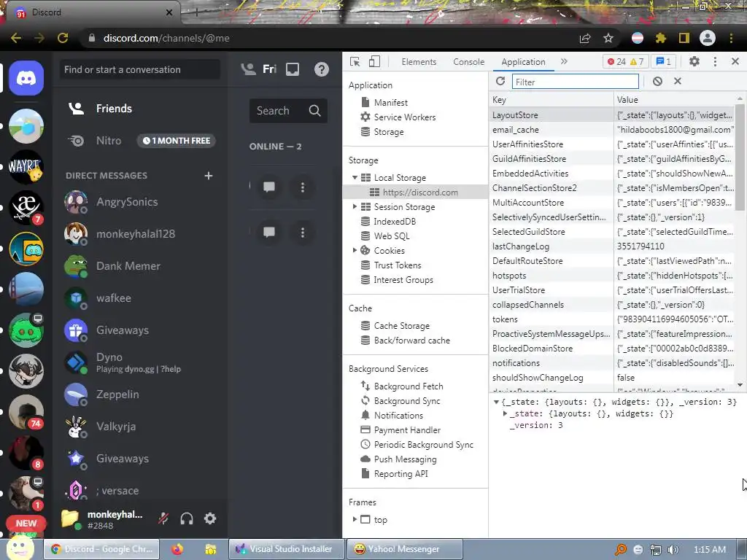Image resolution: width=747 pixels, height=560 pixels.
Task: Open Cache Storage entry
Action: click(402, 326)
